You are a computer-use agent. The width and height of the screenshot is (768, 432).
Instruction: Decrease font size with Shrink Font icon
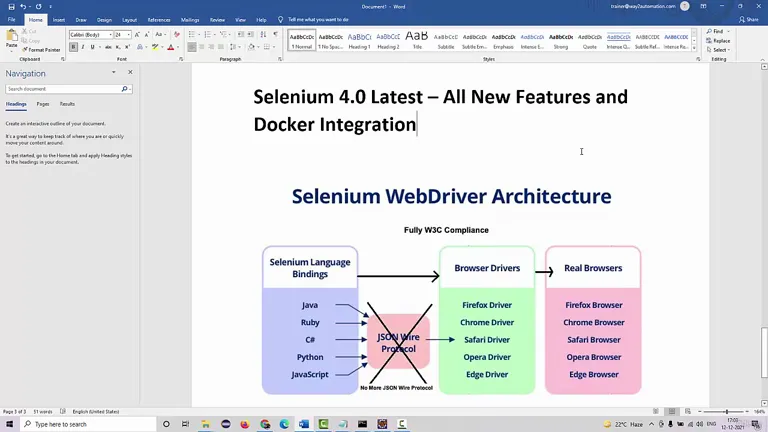click(146, 35)
